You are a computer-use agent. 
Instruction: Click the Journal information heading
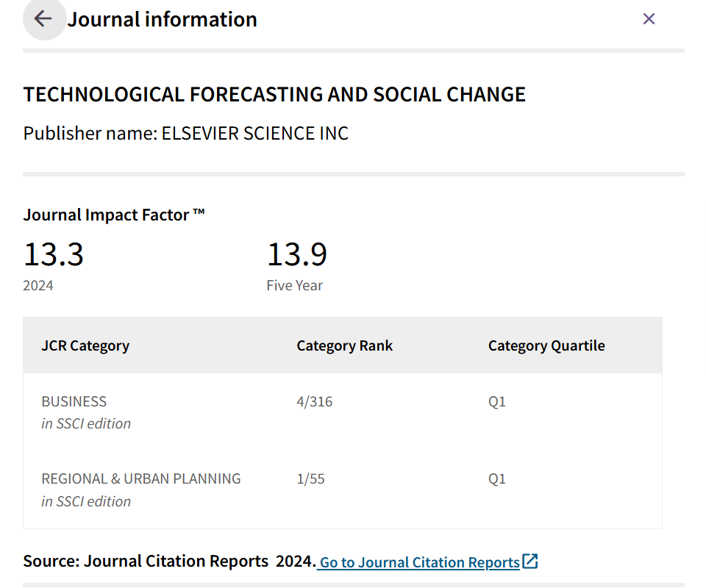coord(163,19)
